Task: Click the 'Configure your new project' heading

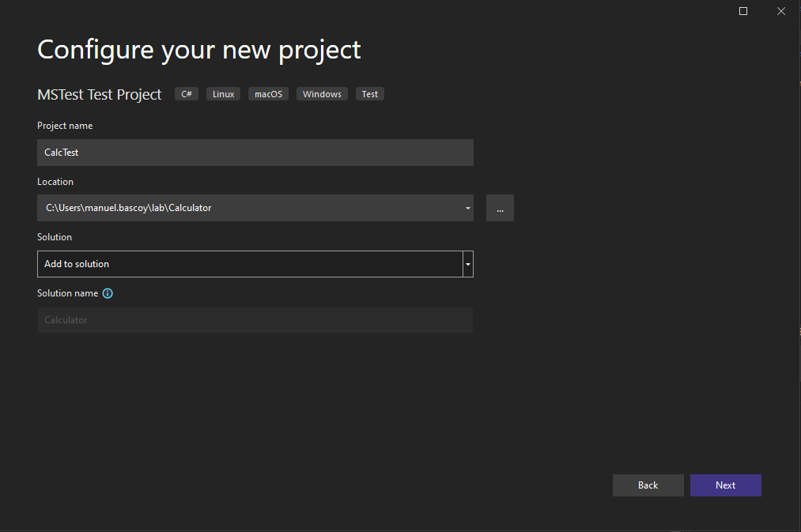Action: pos(199,50)
